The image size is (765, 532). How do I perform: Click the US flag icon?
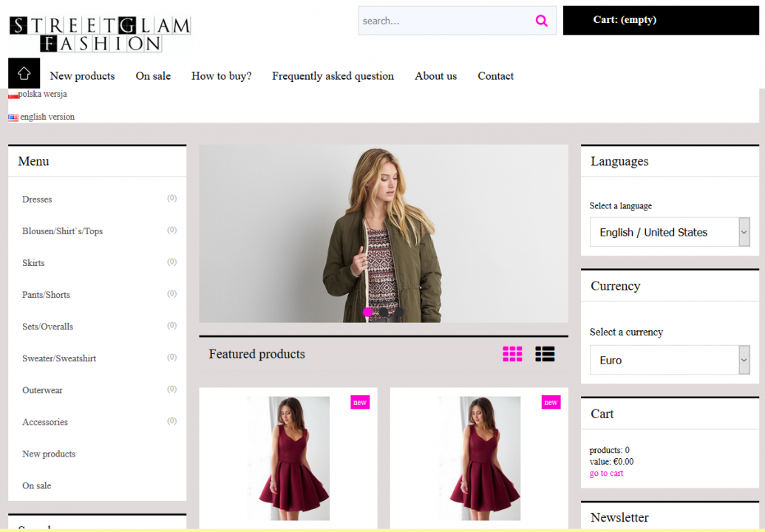pyautogui.click(x=13, y=117)
